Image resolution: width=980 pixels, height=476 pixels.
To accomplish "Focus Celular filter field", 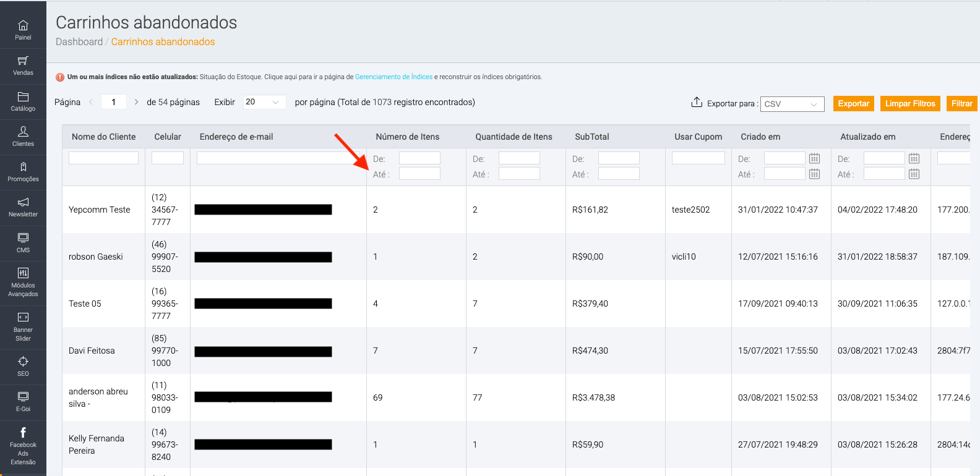I will tap(168, 158).
